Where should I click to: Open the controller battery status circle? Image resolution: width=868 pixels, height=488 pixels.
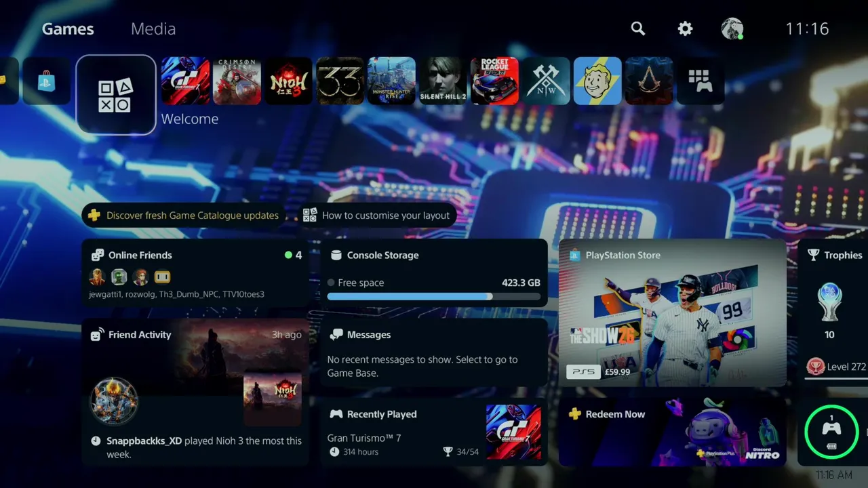831,432
